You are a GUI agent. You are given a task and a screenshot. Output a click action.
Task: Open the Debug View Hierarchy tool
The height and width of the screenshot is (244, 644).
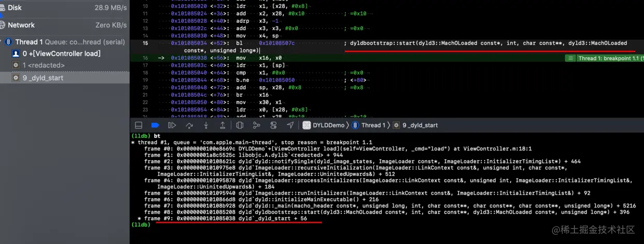239,125
